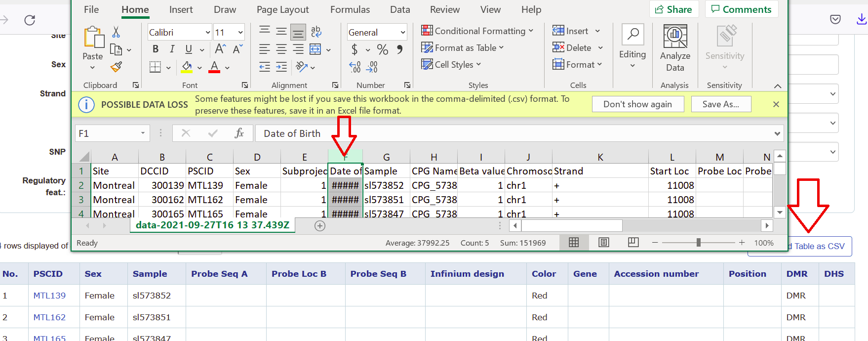Switch to Page Layout view in status bar
This screenshot has width=868, height=341.
tap(603, 242)
